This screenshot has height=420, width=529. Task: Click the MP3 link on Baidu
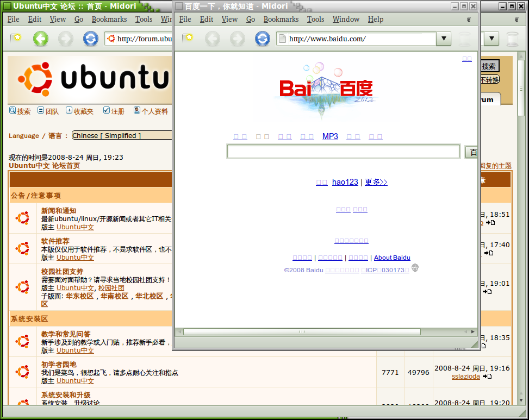click(330, 136)
